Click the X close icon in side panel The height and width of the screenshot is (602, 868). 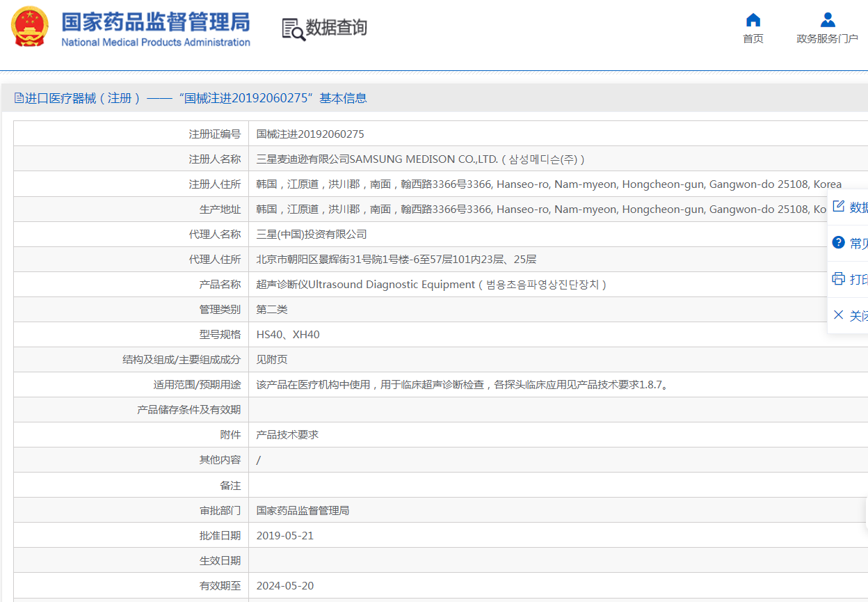pos(838,315)
